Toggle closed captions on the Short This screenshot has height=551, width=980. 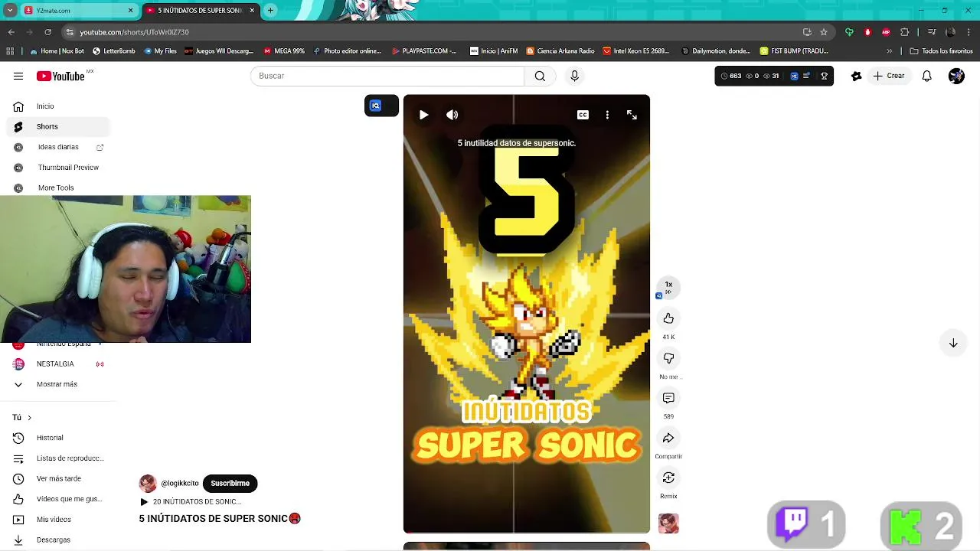[x=583, y=115]
